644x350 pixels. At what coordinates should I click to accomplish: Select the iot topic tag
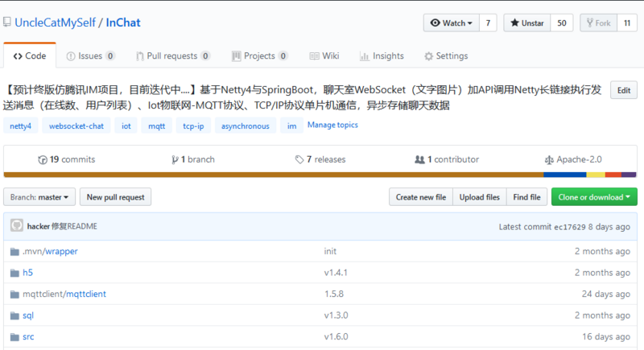[x=126, y=126]
